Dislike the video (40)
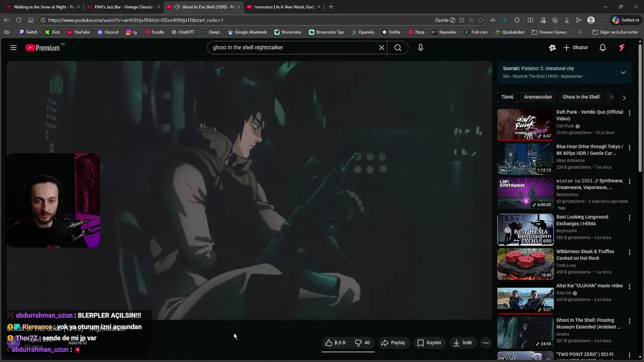 (x=362, y=343)
